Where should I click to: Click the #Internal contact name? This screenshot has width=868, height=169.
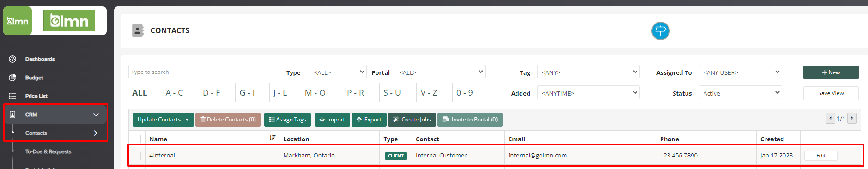tap(162, 155)
